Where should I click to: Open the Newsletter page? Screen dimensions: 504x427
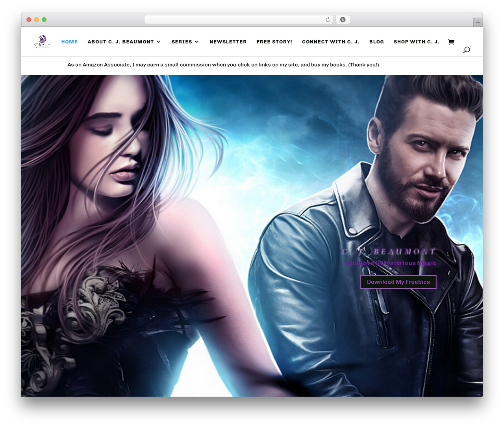pyautogui.click(x=228, y=42)
